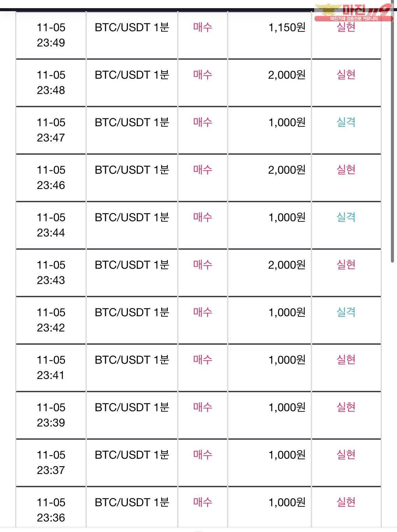The image size is (397, 532).
Task: Select the 11-05 23:41 date cell
Action: (x=51, y=367)
